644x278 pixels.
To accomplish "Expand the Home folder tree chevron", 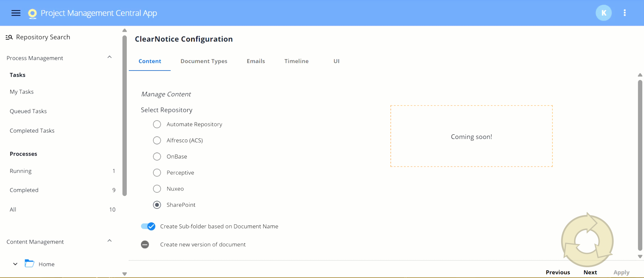I will [15, 264].
